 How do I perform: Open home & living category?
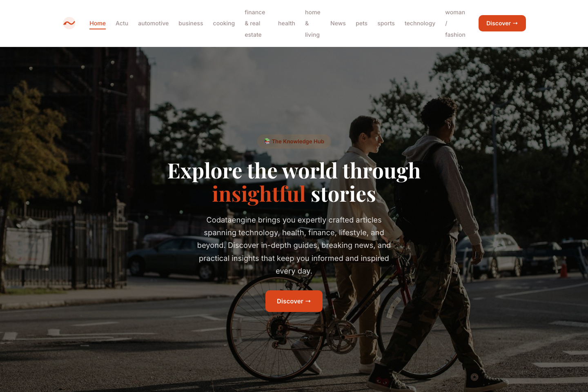312,23
